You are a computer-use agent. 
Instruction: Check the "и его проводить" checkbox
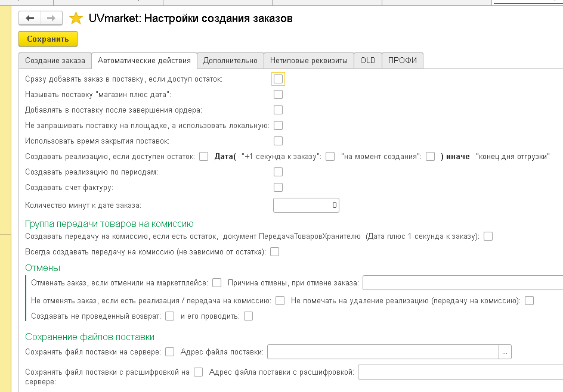point(248,316)
